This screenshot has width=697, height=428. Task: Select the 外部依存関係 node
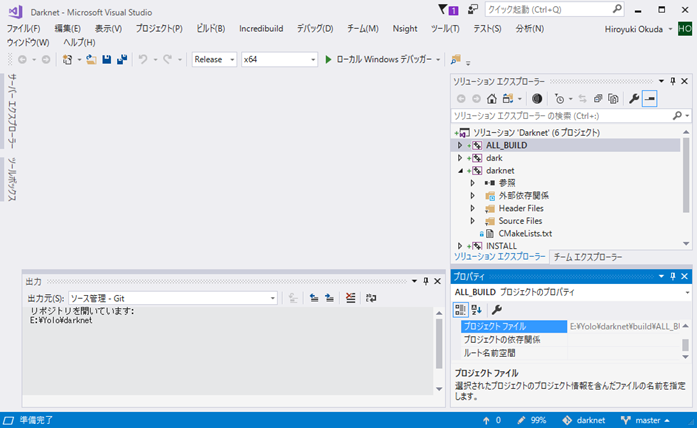tap(523, 196)
